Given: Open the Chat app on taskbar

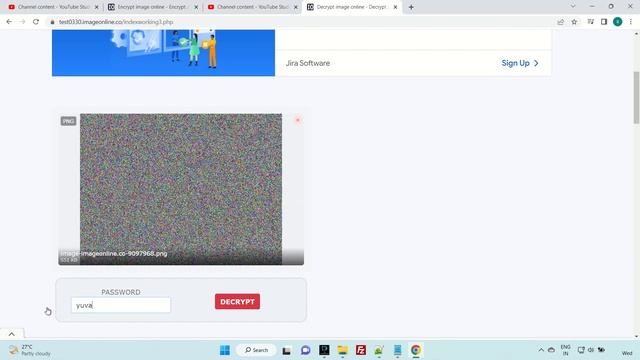Looking at the screenshot, I should pos(305,350).
